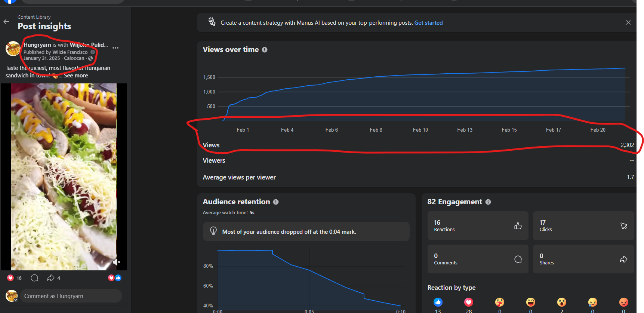This screenshot has width=644, height=313.
Task: Open the post's three-dot options menu
Action: click(x=115, y=48)
